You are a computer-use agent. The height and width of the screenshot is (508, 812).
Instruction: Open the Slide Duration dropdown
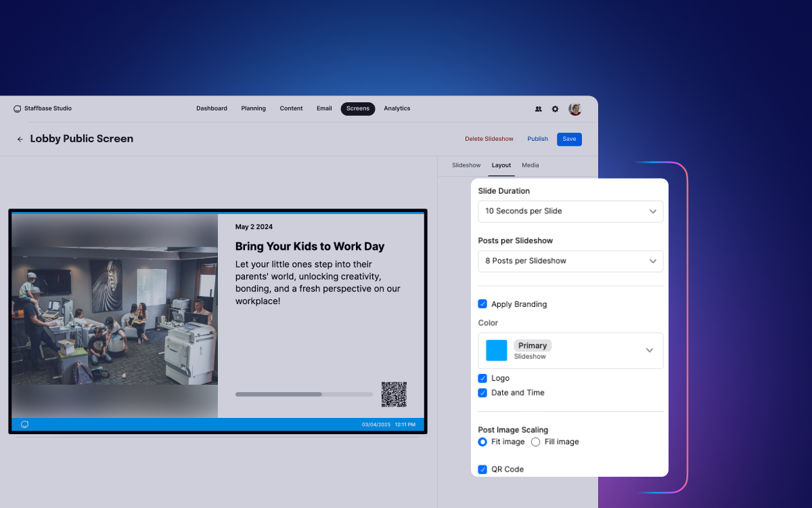(x=570, y=211)
